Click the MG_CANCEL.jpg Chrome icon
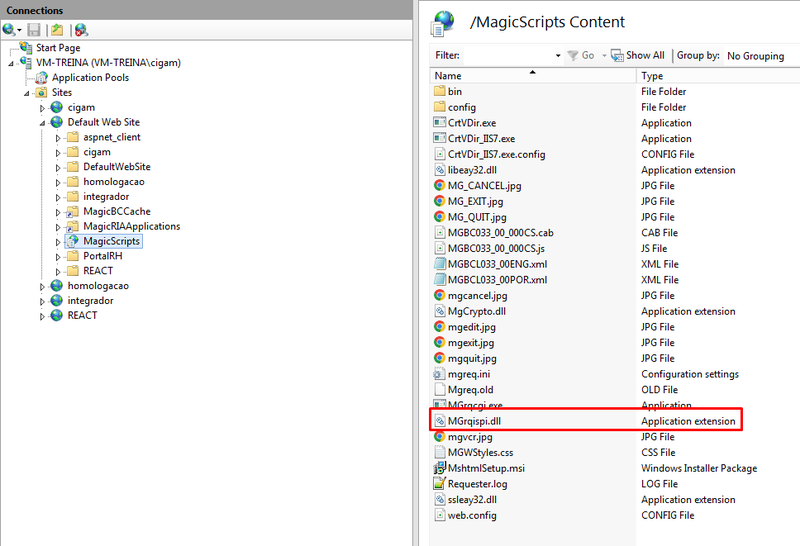The height and width of the screenshot is (546, 800). point(439,186)
